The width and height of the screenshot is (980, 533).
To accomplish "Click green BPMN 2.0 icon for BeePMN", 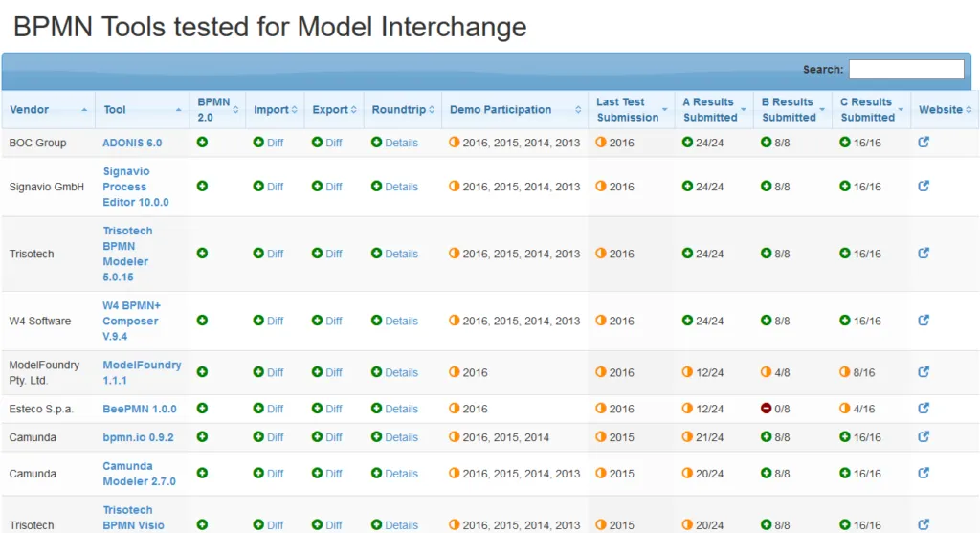I will 202,409.
